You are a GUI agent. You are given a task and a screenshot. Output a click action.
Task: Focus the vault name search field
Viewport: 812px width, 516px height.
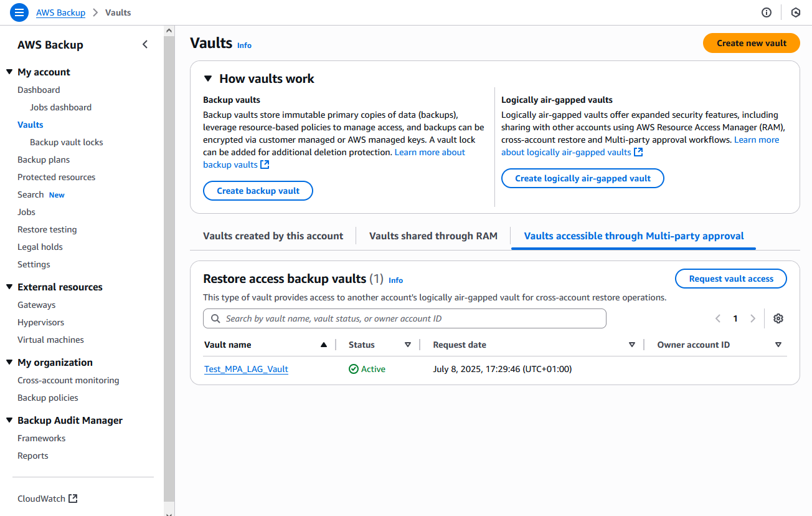[405, 318]
